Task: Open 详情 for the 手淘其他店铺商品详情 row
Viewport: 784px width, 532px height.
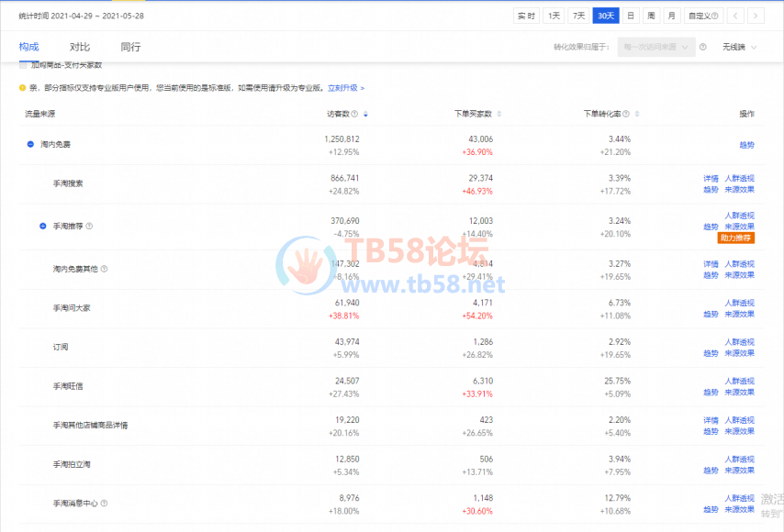Action: pos(711,420)
